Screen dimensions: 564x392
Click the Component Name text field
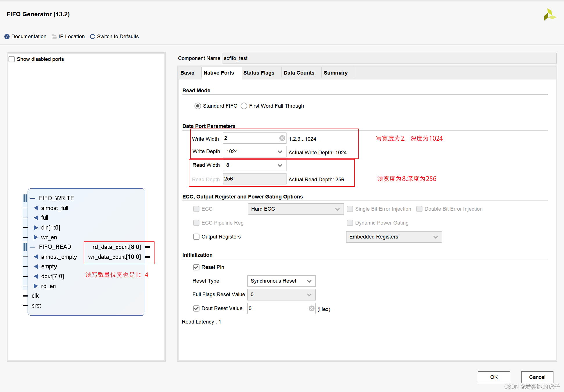(x=389, y=58)
